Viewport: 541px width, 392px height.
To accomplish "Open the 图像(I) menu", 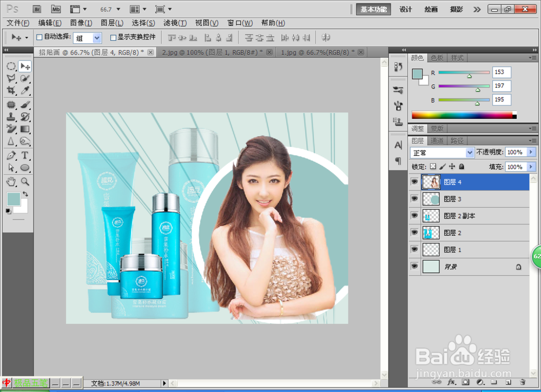I will coord(81,23).
